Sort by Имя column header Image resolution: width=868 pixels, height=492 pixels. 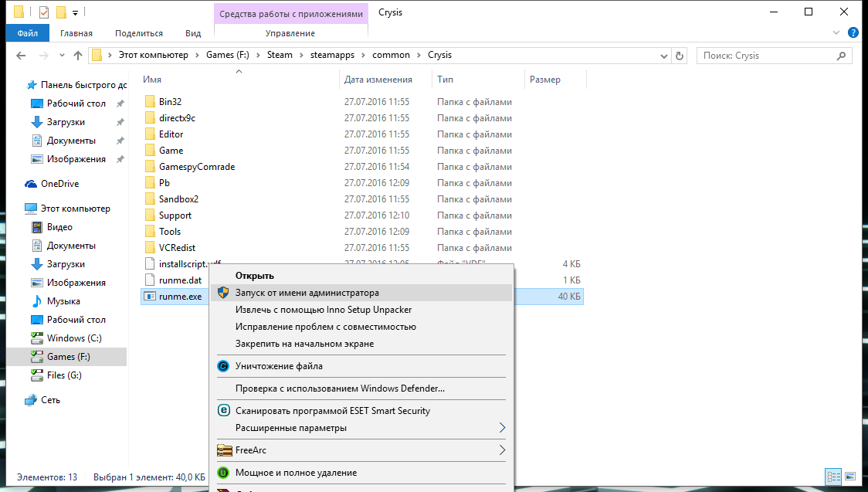point(152,79)
